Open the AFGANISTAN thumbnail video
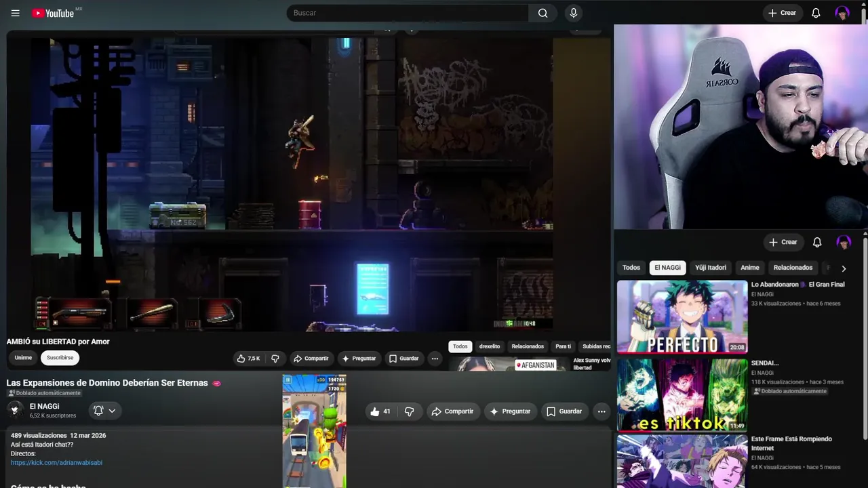868x488 pixels. coord(510,365)
